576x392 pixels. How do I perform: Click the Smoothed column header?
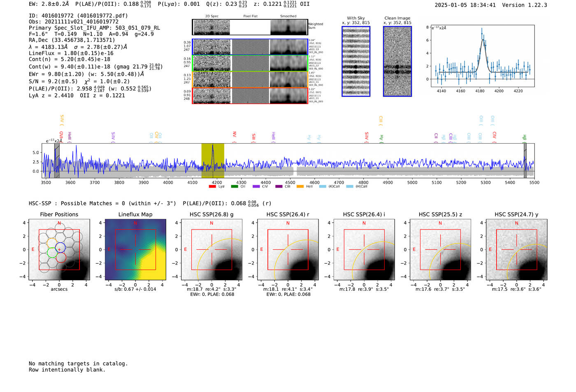[x=288, y=16]
